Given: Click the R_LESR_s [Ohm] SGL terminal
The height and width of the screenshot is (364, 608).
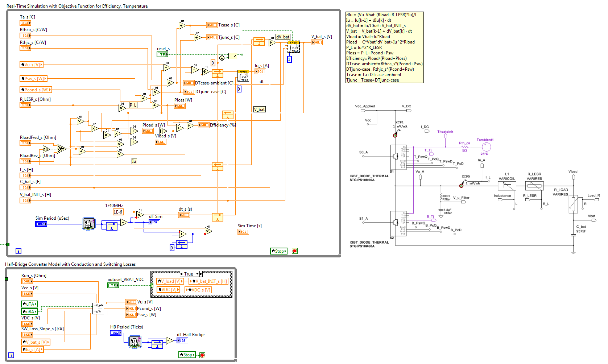Looking at the screenshot, I should point(25,105).
